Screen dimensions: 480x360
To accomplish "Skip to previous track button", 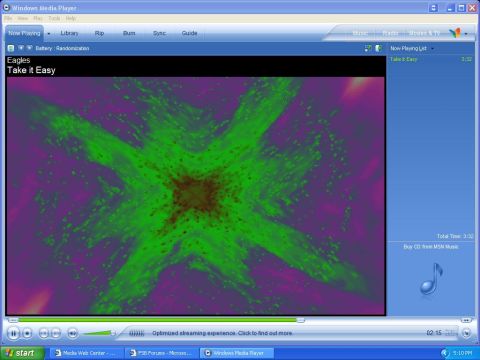I will (x=44, y=333).
